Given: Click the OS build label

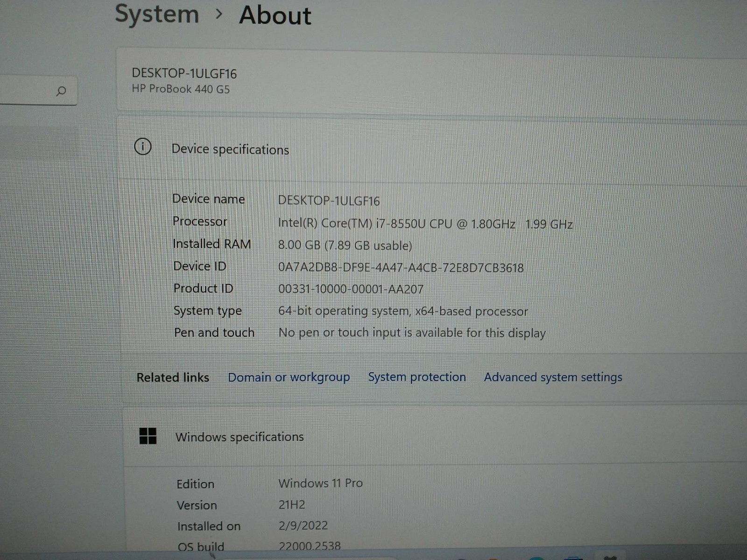Looking at the screenshot, I should 201,546.
